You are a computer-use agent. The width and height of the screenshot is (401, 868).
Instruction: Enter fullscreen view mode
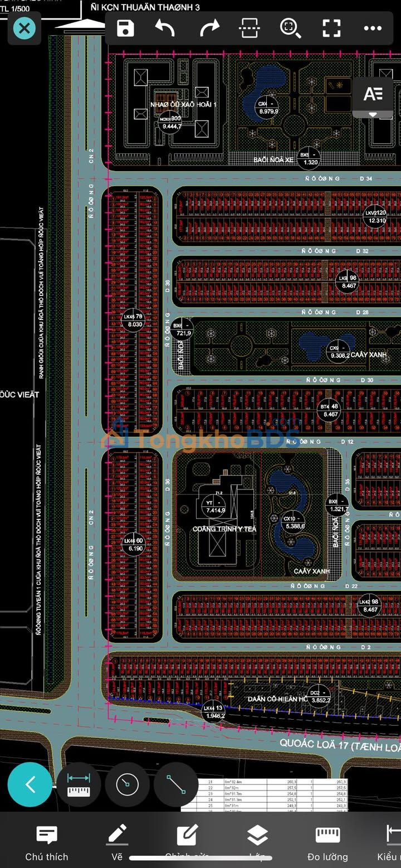[331, 28]
